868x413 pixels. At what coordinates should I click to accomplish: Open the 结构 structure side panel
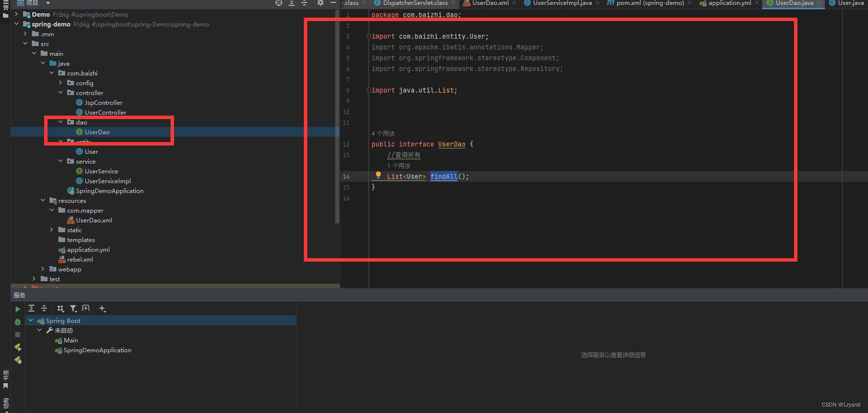5,405
